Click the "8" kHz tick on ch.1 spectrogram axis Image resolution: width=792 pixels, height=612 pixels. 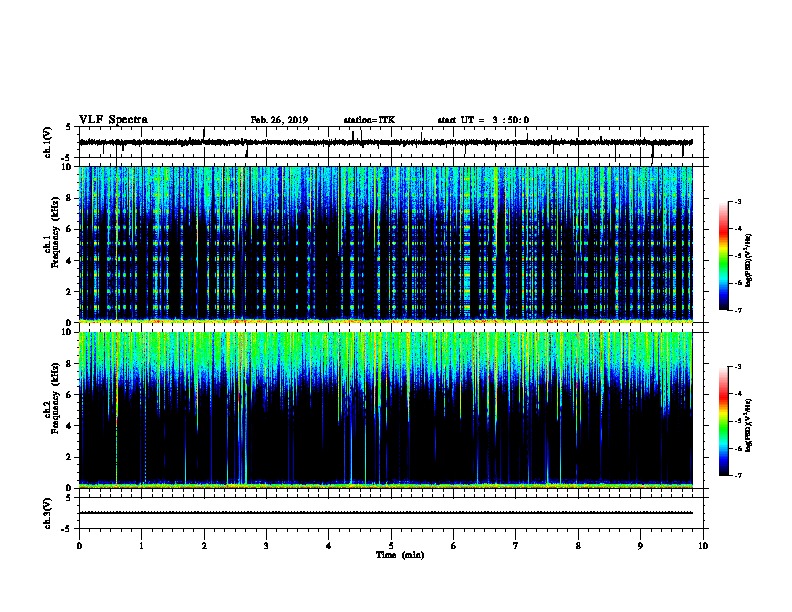coord(69,198)
